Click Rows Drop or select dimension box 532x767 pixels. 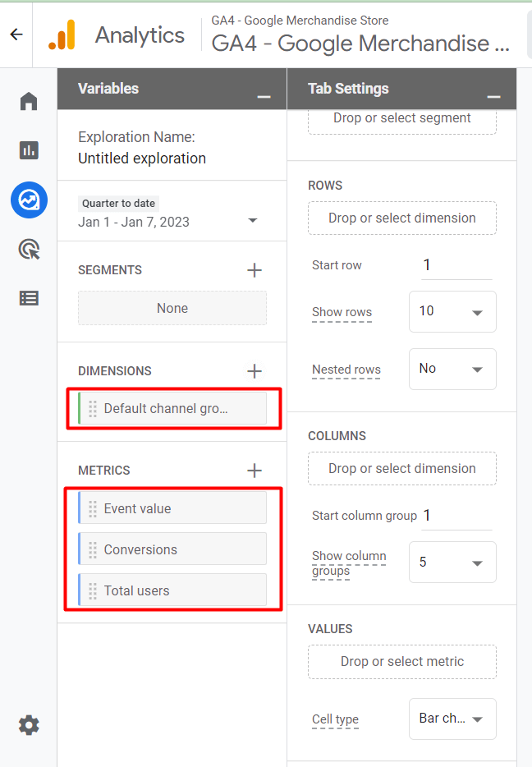402,218
